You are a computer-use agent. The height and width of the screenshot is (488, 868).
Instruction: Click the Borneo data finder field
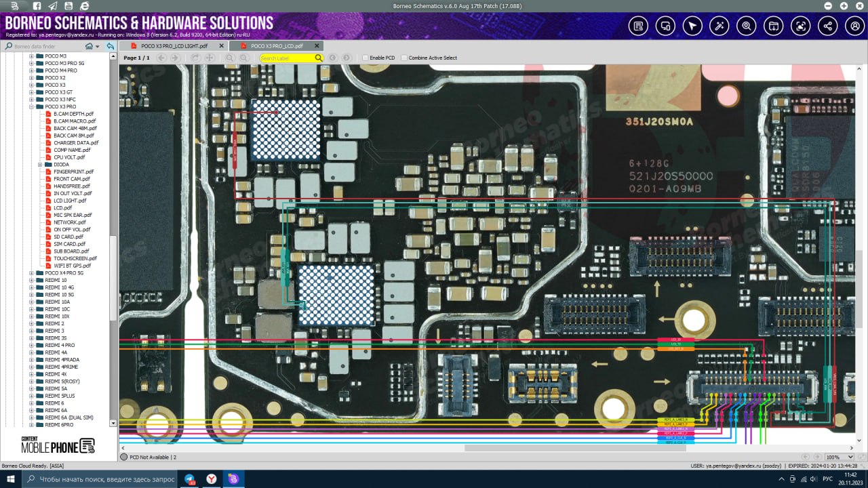coord(47,46)
